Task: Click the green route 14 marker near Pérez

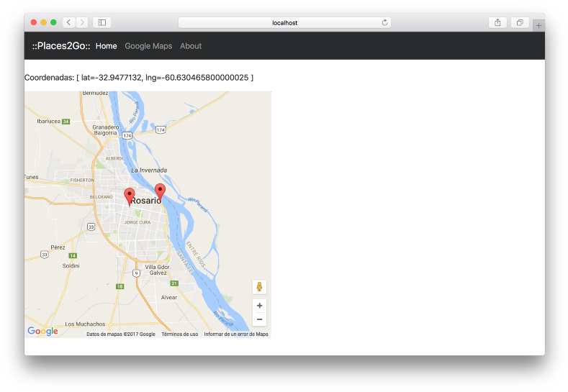Action: [x=73, y=255]
